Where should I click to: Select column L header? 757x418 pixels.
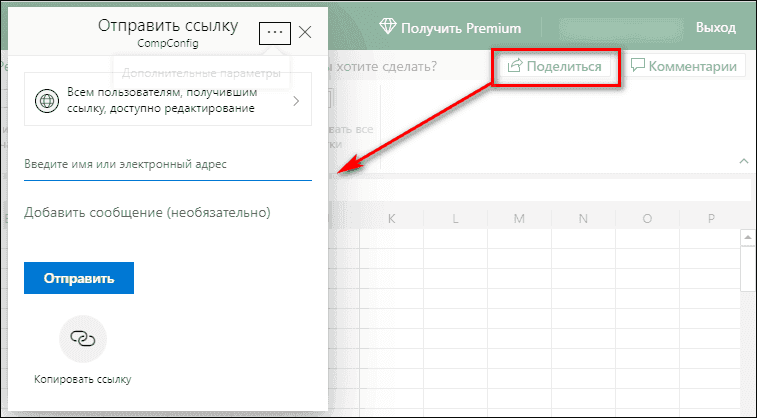(x=455, y=219)
